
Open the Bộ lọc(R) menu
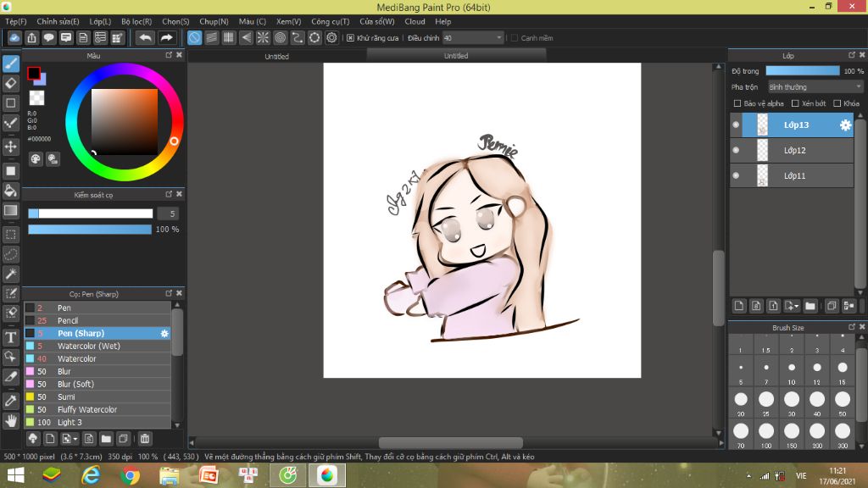[136, 21]
